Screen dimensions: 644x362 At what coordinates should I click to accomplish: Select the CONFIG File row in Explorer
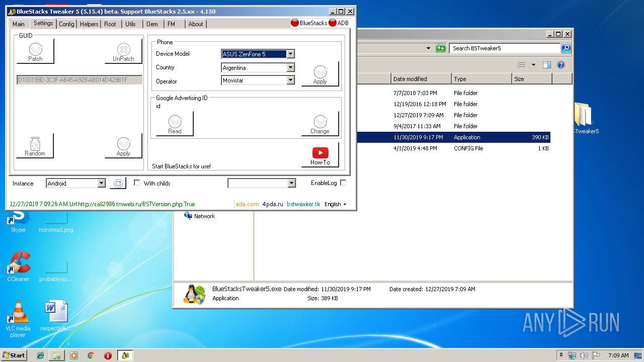(454, 148)
